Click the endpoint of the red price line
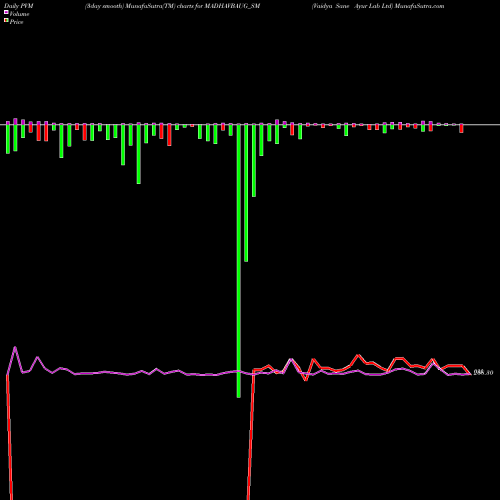 (470, 374)
